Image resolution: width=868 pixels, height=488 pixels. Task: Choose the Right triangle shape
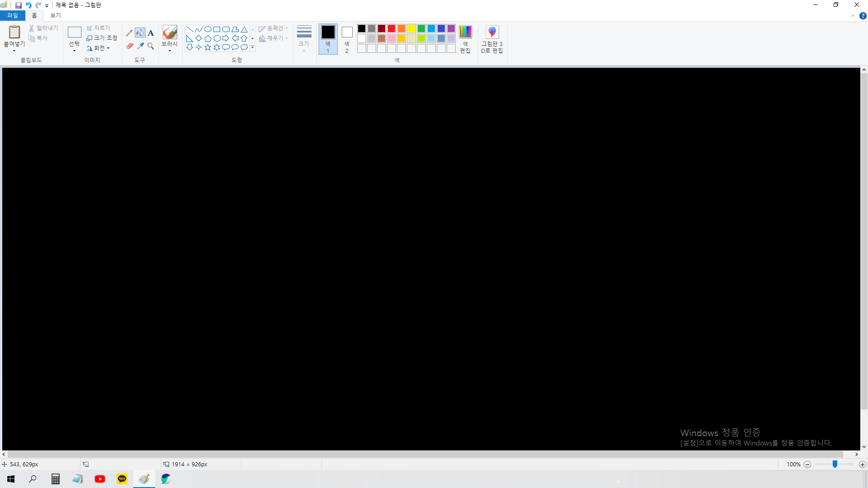point(190,38)
